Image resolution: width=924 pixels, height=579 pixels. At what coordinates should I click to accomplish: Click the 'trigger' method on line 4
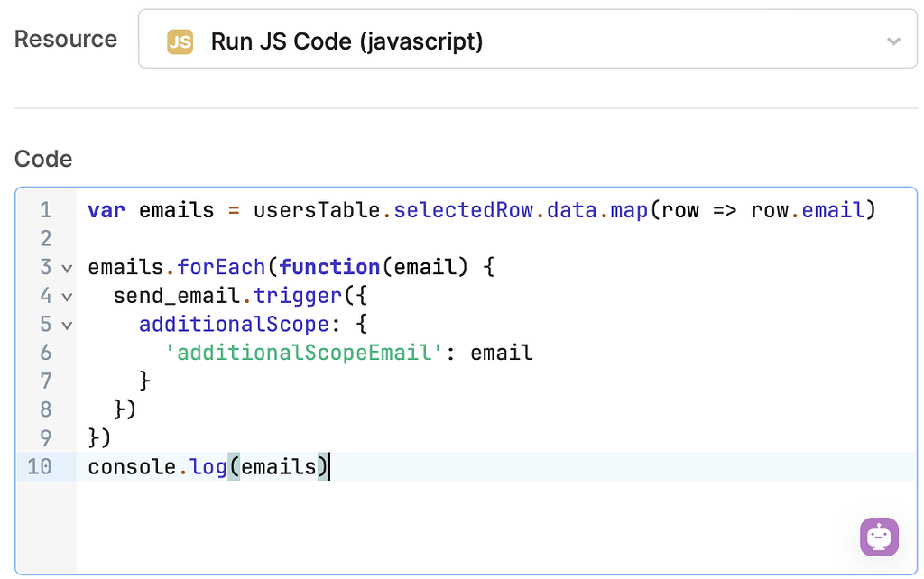pos(298,297)
